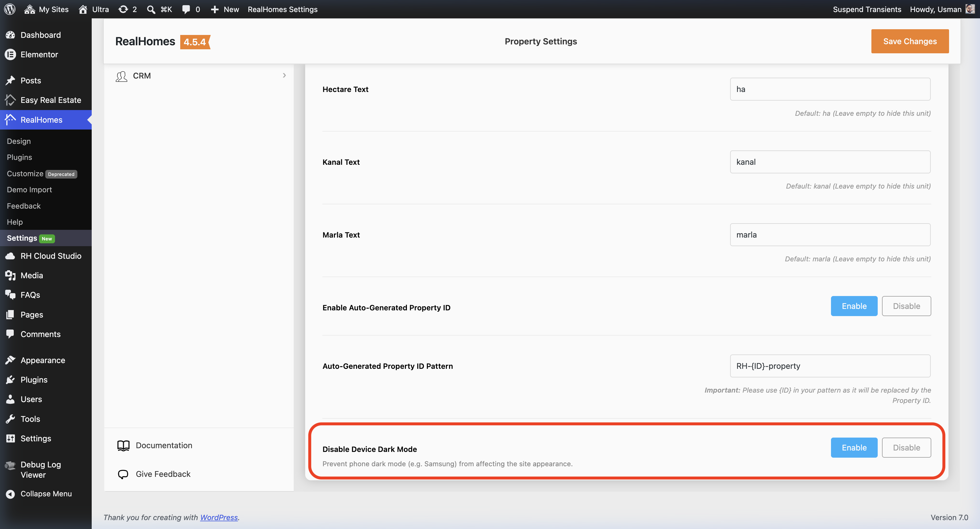Click the WordPress logo icon

pyautogui.click(x=10, y=9)
